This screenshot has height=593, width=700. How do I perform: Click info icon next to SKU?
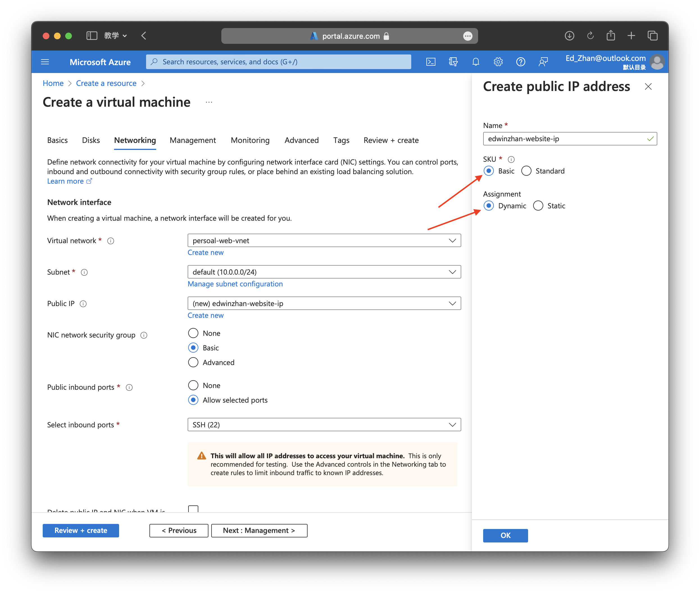[x=511, y=159]
